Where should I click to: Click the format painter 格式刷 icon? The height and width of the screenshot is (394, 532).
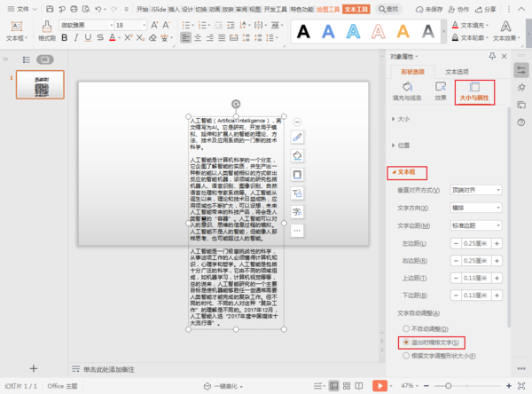[x=47, y=31]
